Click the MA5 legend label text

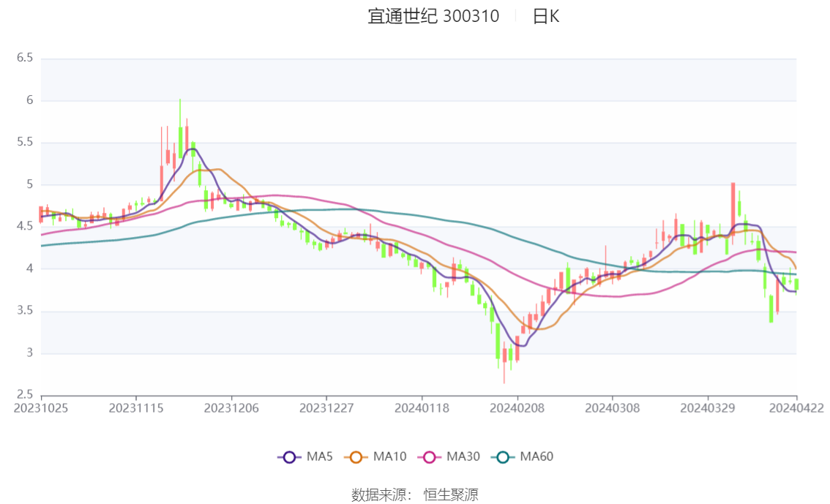point(319,457)
